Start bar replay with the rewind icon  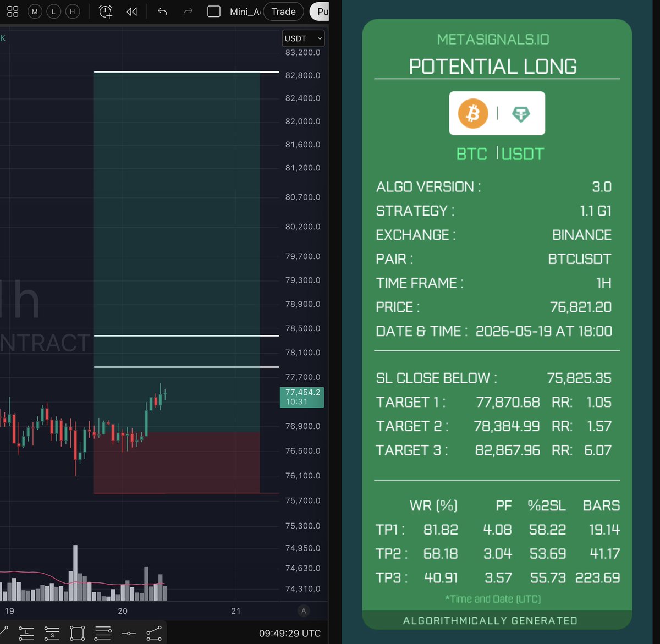[131, 12]
